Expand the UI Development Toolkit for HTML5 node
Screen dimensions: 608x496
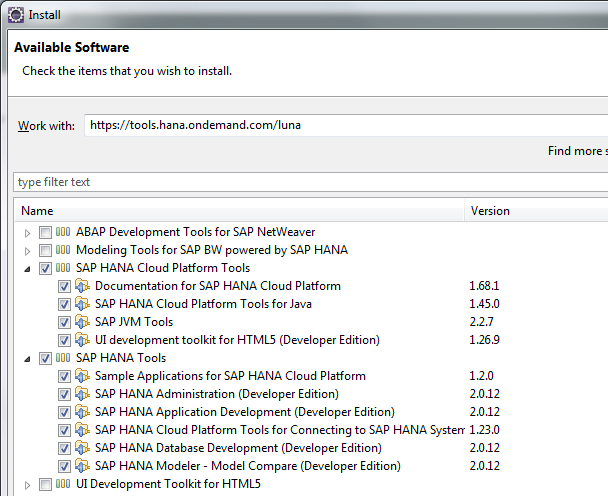point(27,484)
